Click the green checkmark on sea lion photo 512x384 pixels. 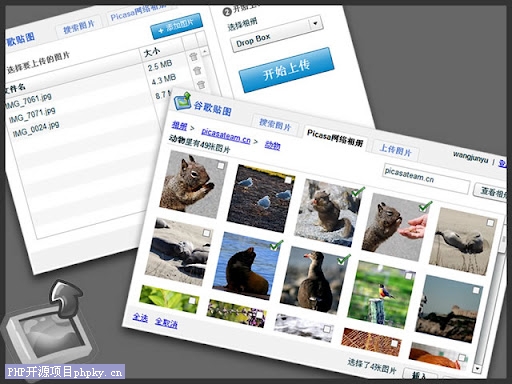(x=276, y=245)
